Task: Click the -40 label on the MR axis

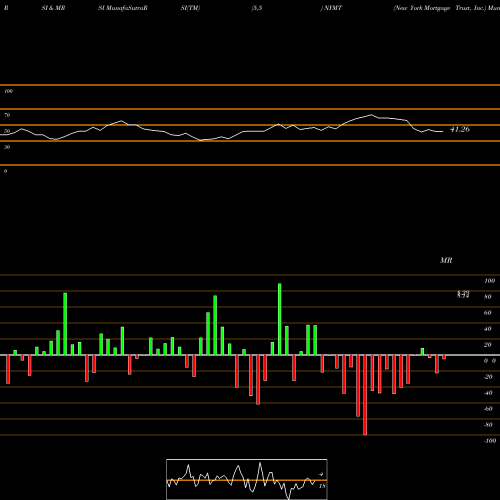Action: 488,393
